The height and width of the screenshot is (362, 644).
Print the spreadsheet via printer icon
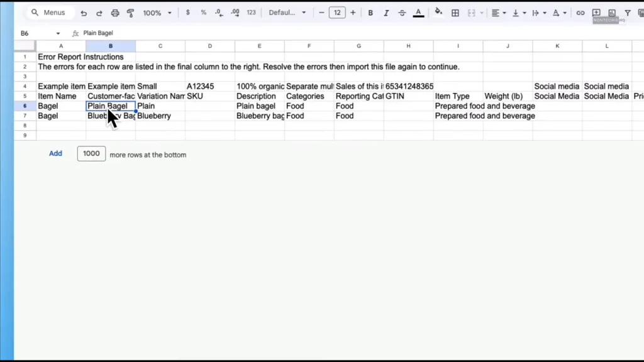(x=115, y=13)
